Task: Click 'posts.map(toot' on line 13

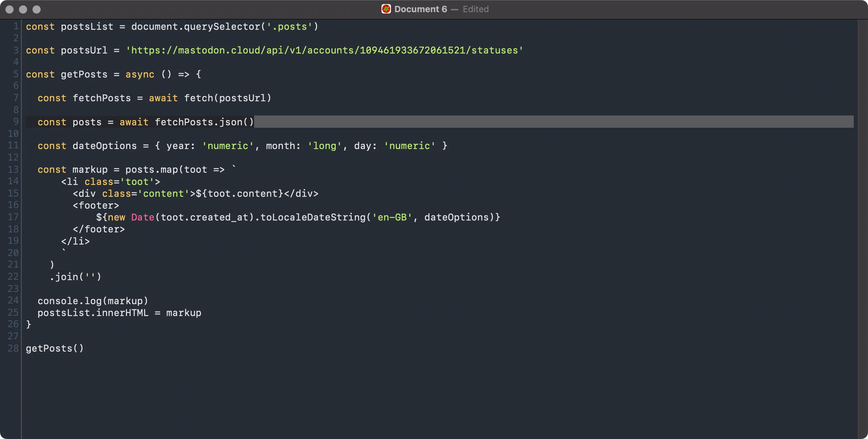Action: (166, 170)
